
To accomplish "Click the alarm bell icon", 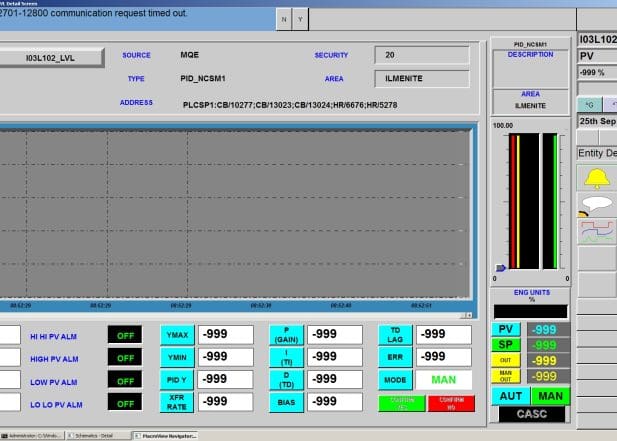I will pos(597,179).
